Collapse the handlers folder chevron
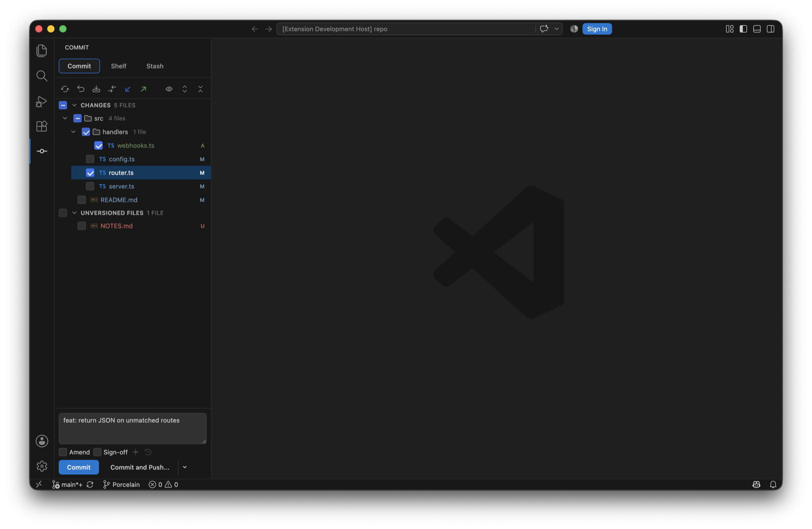 pos(74,132)
